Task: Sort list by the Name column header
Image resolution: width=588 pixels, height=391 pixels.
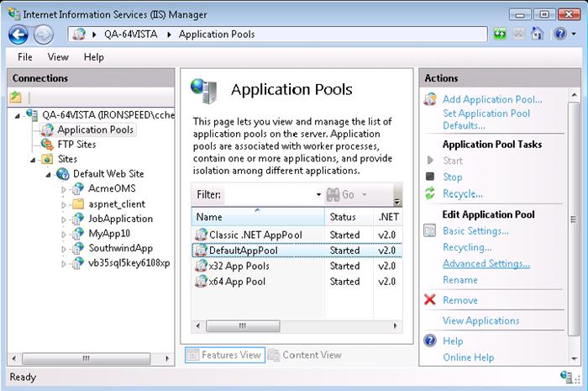Action: point(258,217)
